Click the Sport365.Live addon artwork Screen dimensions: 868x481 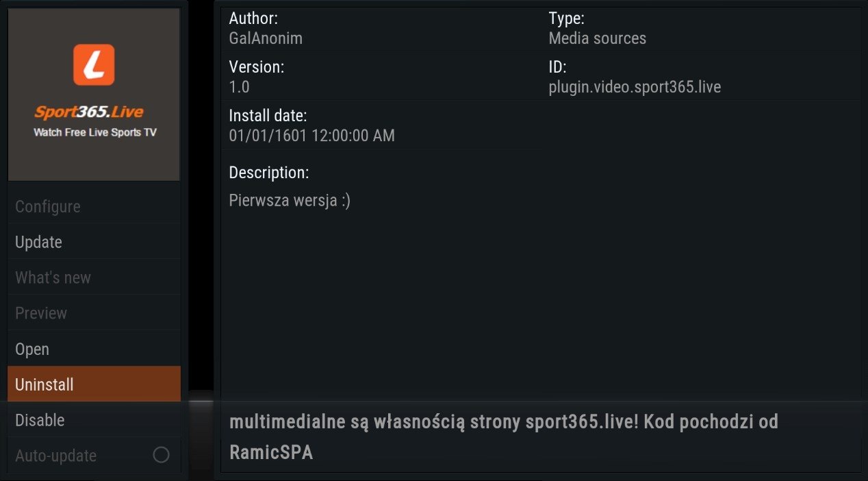[x=94, y=95]
